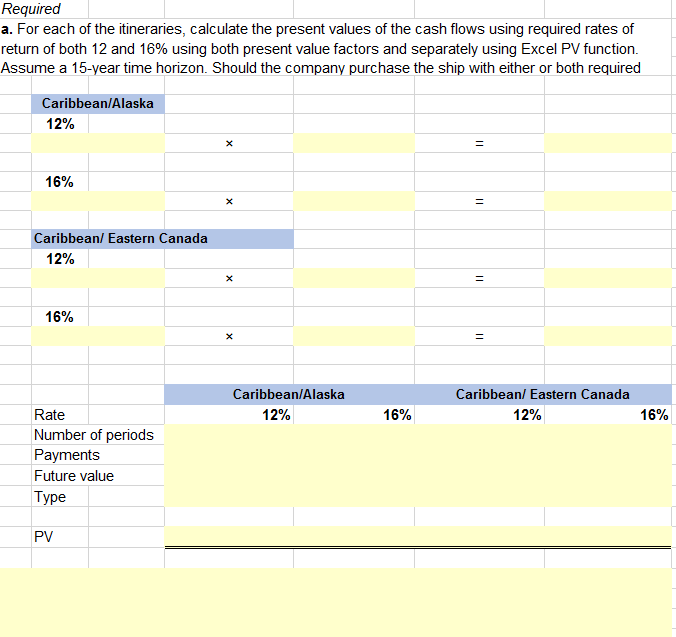
Task: Select '16%' label in left Eastern Canada factor section
Action: tap(59, 317)
